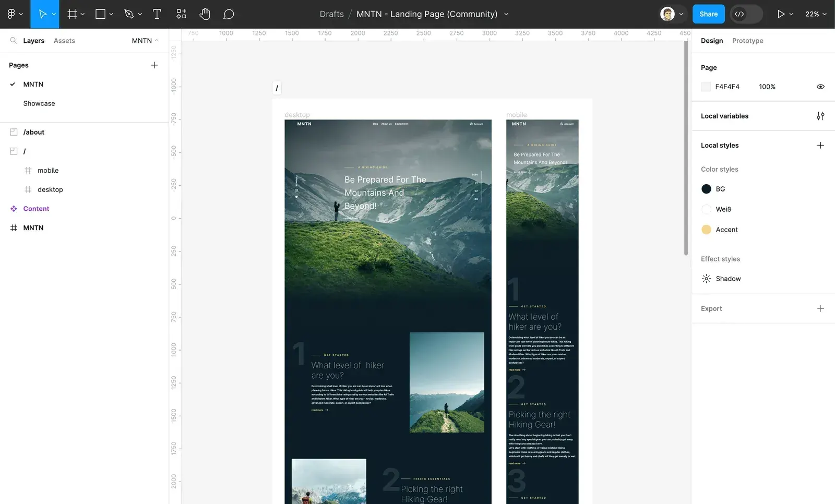Toggle Dev Mode switch
Screen dimensions: 835x504
[746, 14]
